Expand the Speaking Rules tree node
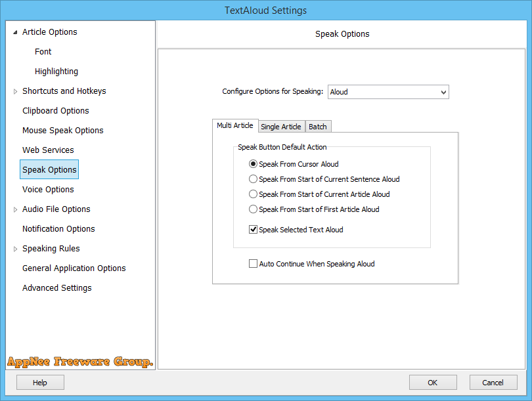The height and width of the screenshot is (401, 532). click(x=15, y=249)
